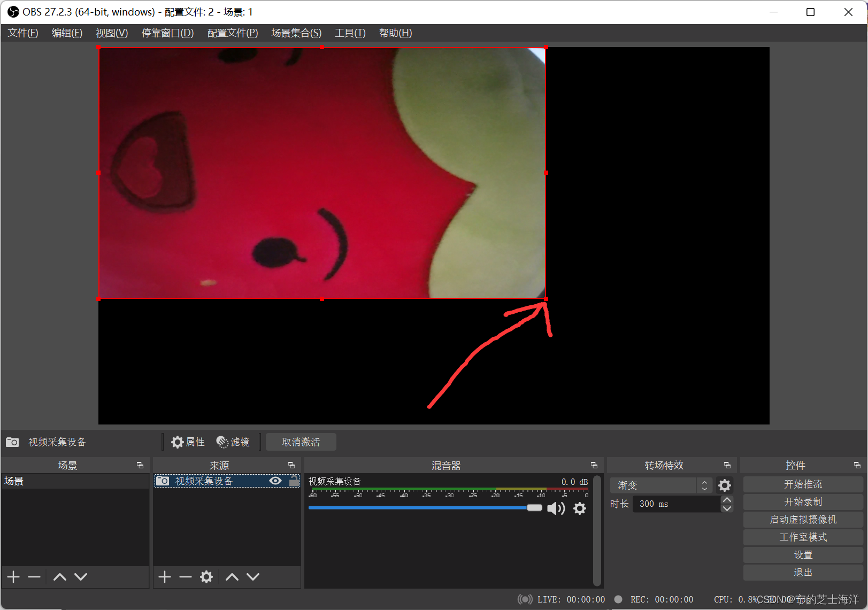The image size is (868, 610).
Task: Click the 取消激活 button
Action: [x=301, y=442]
